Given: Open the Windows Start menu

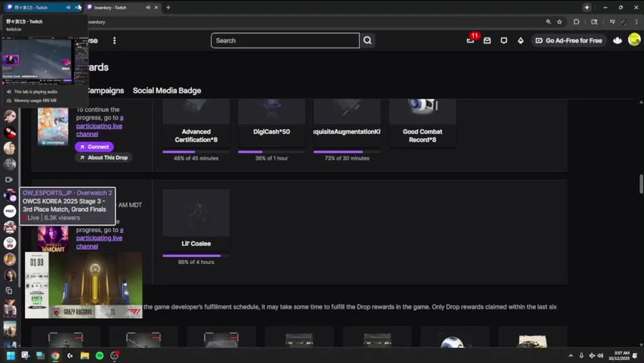Looking at the screenshot, I should (11, 355).
